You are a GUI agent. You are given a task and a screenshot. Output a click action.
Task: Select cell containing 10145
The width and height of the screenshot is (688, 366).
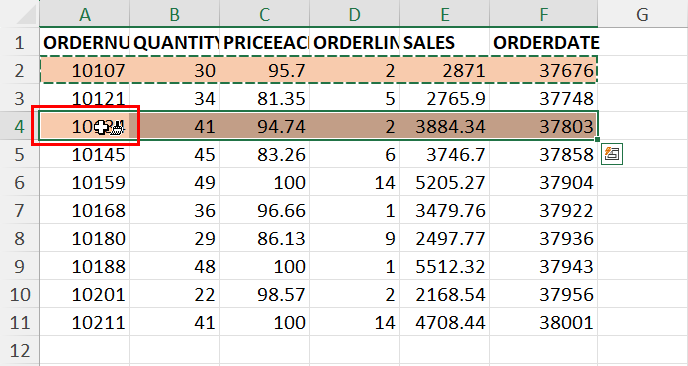click(85, 154)
